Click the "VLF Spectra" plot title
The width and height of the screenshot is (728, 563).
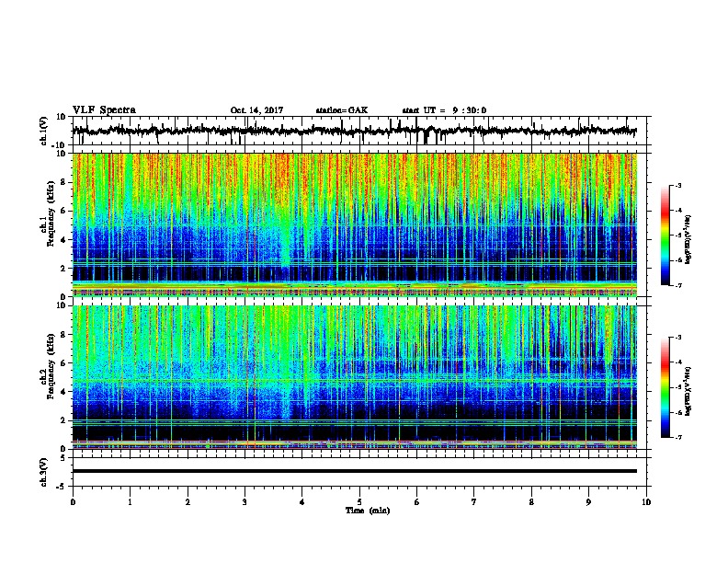click(x=104, y=110)
